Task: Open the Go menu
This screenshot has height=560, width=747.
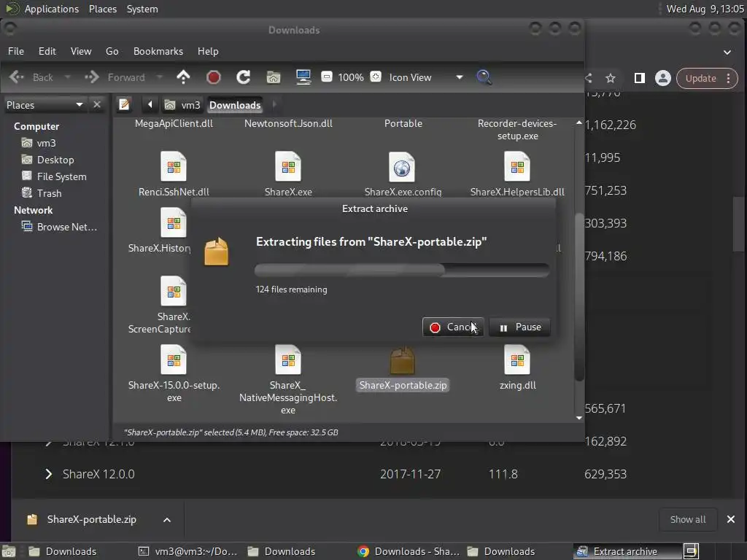Action: pyautogui.click(x=112, y=51)
